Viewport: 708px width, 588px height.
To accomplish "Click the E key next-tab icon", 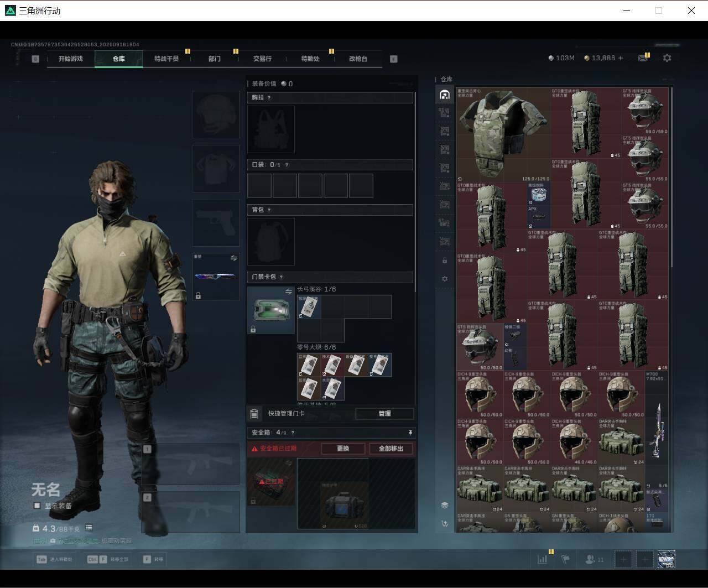I will (x=394, y=59).
